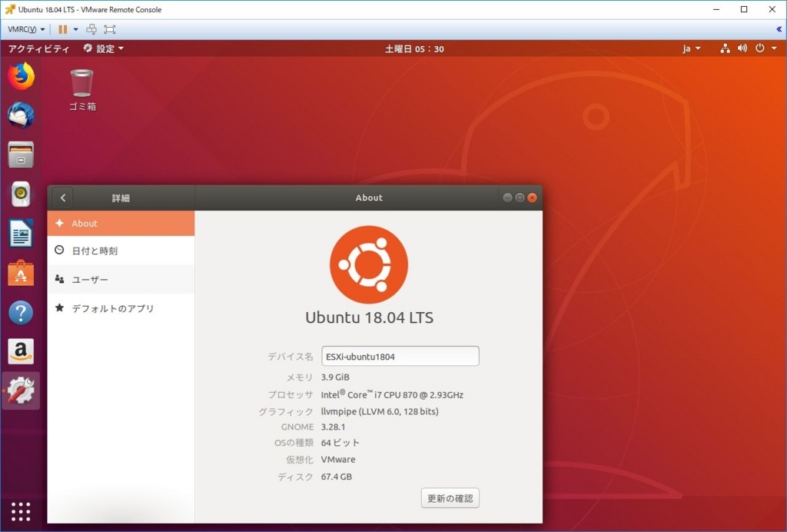Click the Ubuntu 18.04 LTS heading text
787x532 pixels.
(x=369, y=318)
